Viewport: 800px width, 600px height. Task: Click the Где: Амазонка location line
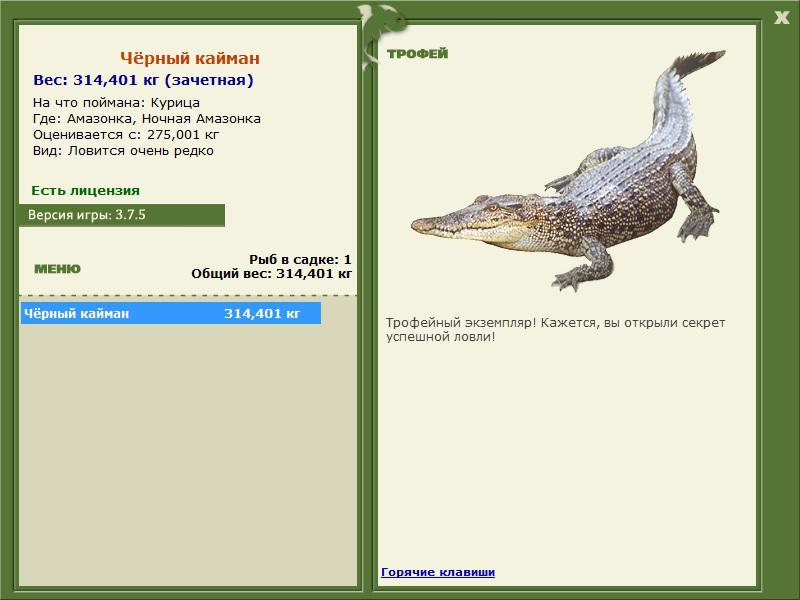pyautogui.click(x=147, y=119)
